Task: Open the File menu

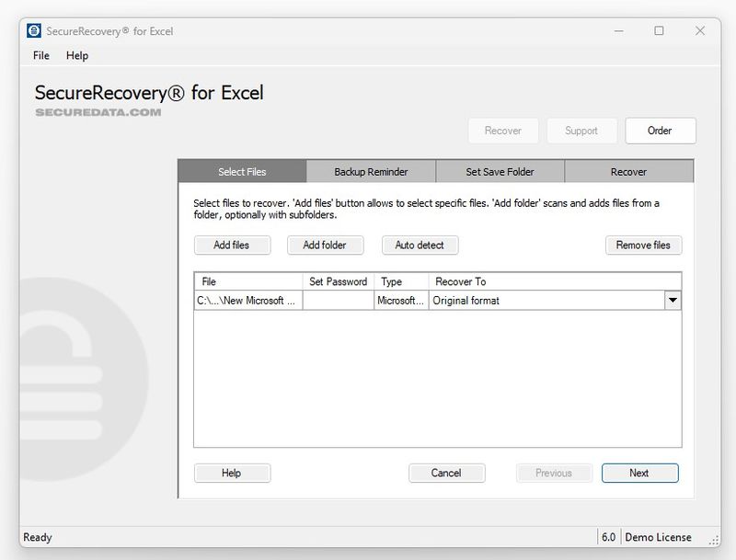Action: [x=40, y=56]
